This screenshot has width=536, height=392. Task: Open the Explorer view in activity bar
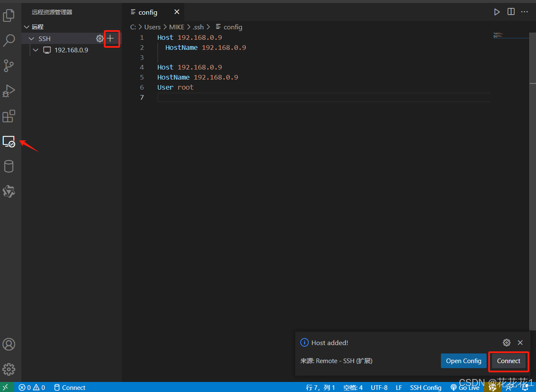point(9,15)
